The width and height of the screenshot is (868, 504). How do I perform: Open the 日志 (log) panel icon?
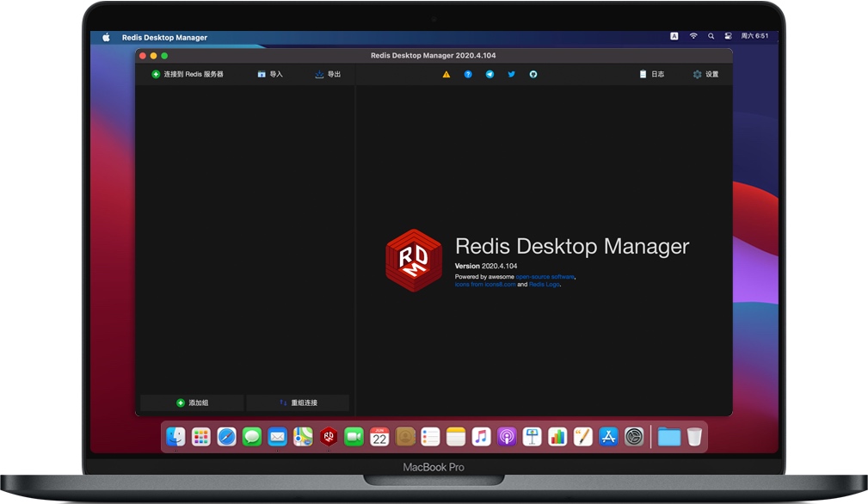[x=651, y=74]
